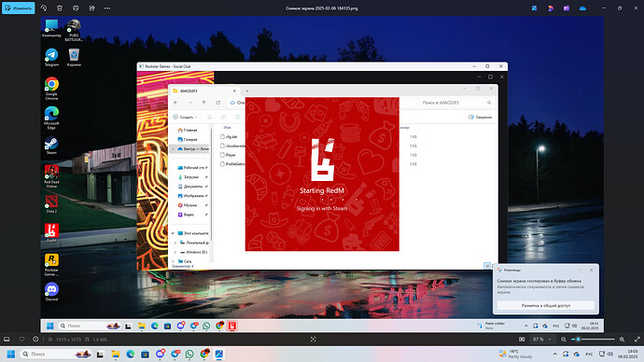Click the РУС language indicator on the outer taskbar
This screenshot has width=644, height=362.
589,354
